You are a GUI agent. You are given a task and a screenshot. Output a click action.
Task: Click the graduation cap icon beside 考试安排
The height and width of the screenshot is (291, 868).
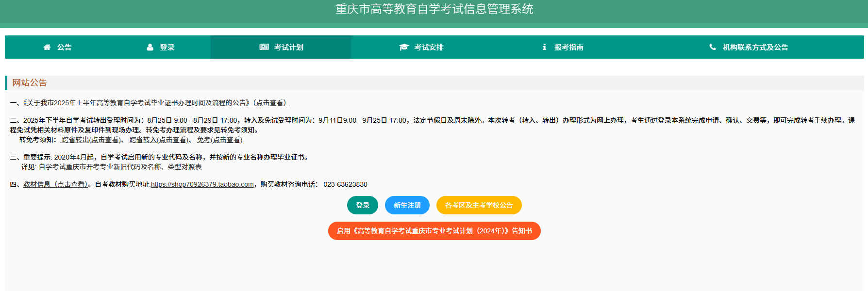404,47
